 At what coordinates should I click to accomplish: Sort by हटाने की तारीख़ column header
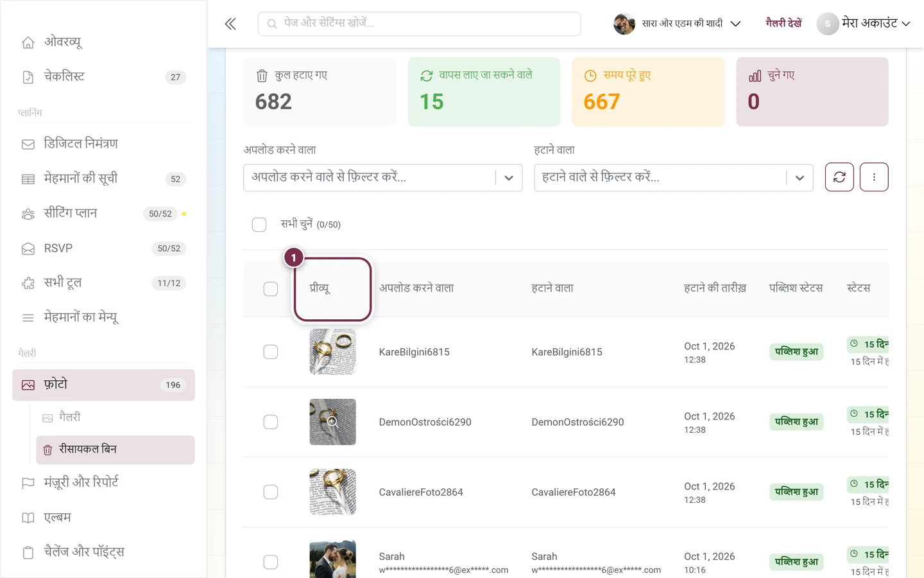tap(715, 288)
